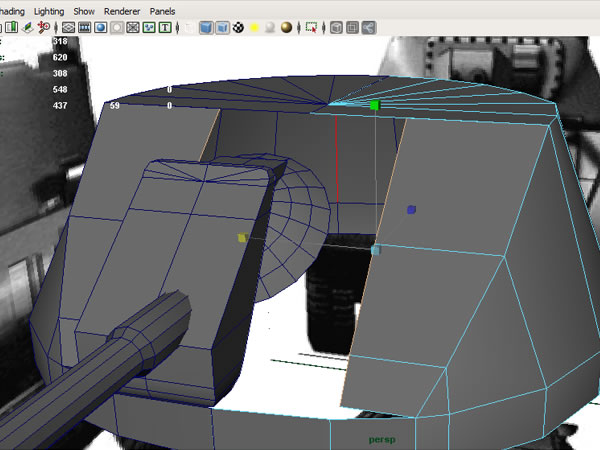600x450 pixels.
Task: Toggle the film gate display
Action: tap(84, 28)
